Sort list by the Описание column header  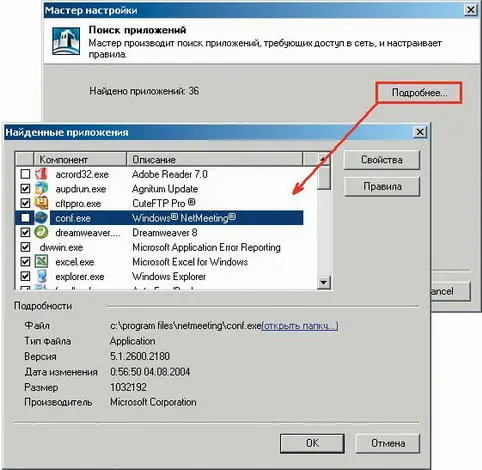[x=215, y=159]
